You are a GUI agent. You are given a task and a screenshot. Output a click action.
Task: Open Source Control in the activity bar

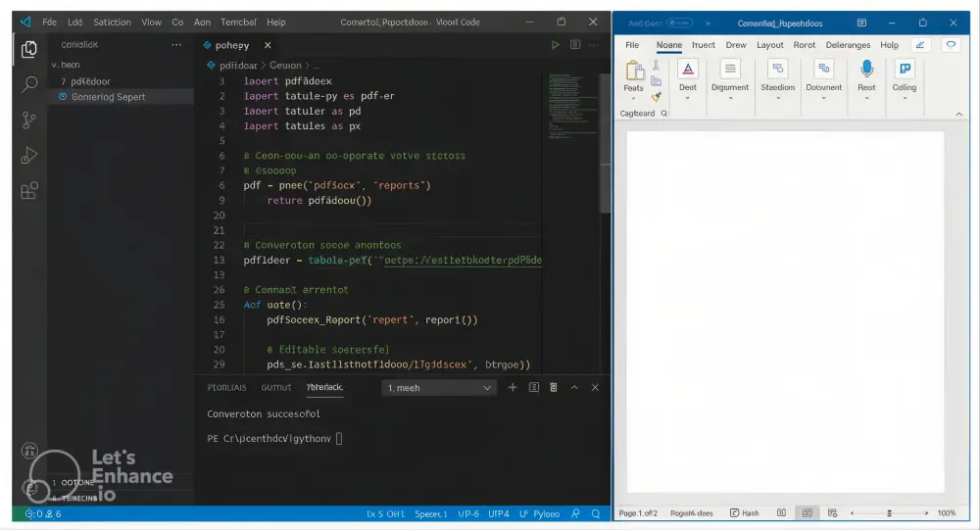point(28,120)
